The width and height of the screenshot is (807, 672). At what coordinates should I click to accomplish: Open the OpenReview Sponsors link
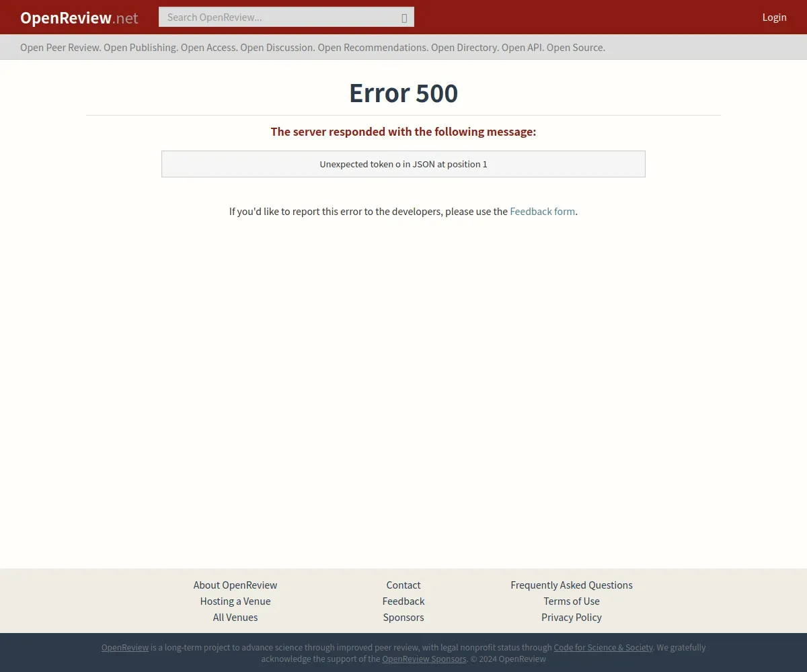(x=424, y=659)
